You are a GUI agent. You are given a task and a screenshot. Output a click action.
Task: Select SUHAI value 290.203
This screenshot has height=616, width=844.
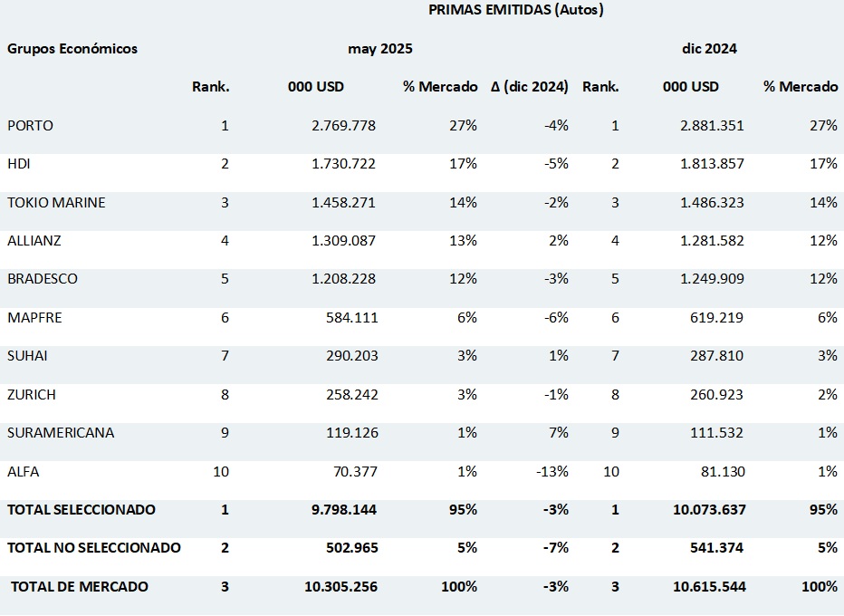[352, 355]
